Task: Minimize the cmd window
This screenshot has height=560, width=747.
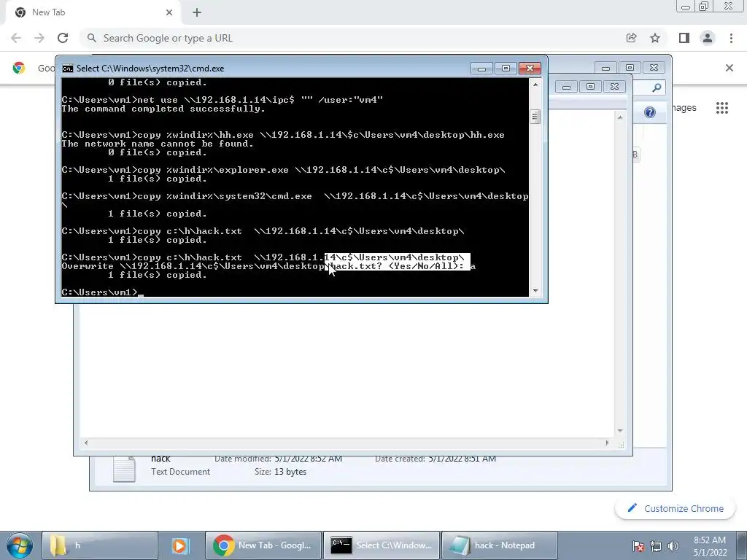Action: [481, 68]
